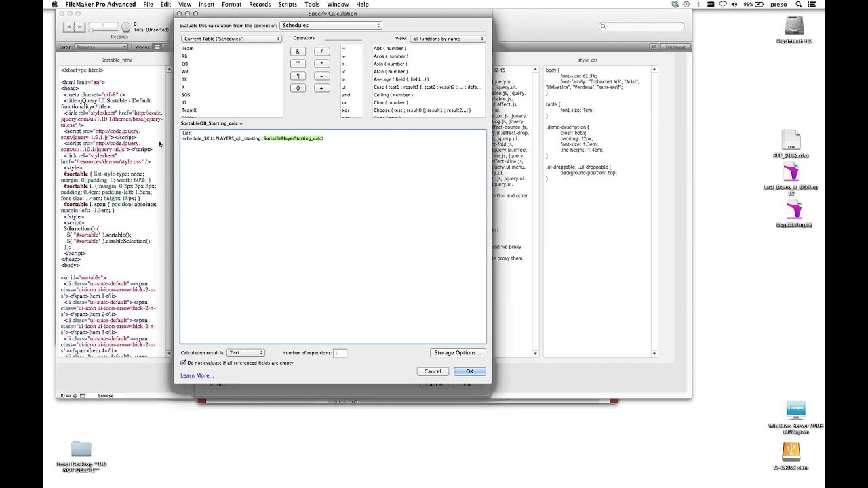The height and width of the screenshot is (488, 868).
Task: Switch to form view in View As
Action: (x=156, y=47)
